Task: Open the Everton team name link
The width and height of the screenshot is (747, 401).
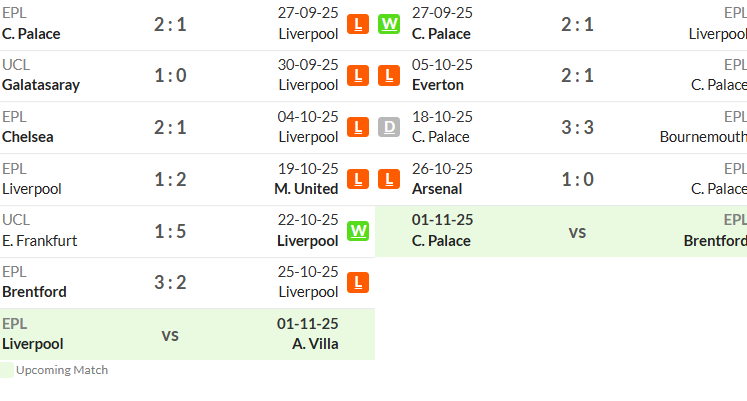Action: (x=438, y=85)
